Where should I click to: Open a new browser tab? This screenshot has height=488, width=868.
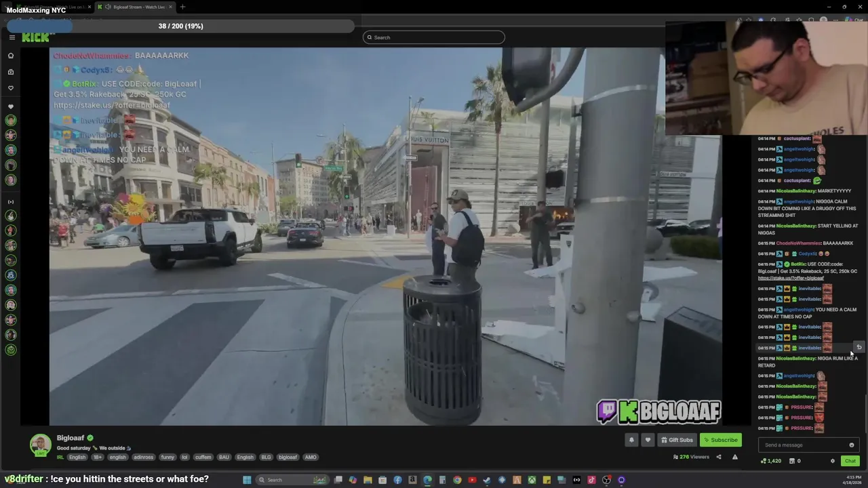click(x=182, y=7)
